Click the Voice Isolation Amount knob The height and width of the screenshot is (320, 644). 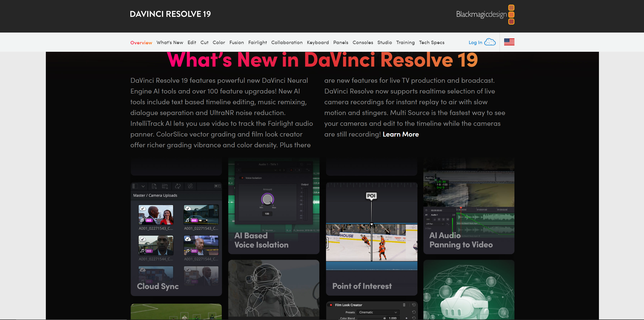pos(267,199)
